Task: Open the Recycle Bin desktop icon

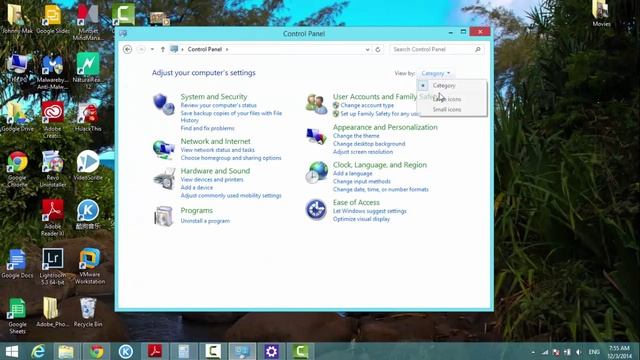Action: click(88, 312)
